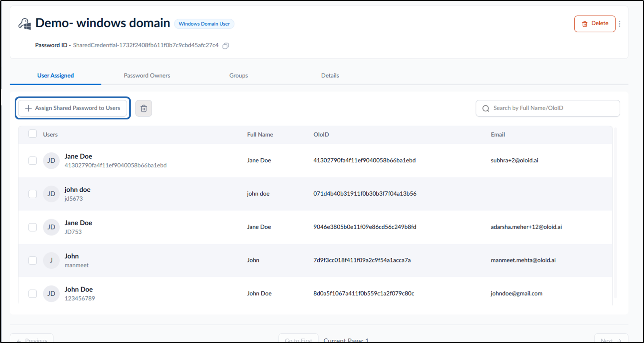Click the john doe jd5673 avatar
This screenshot has height=343, width=644.
click(x=51, y=194)
